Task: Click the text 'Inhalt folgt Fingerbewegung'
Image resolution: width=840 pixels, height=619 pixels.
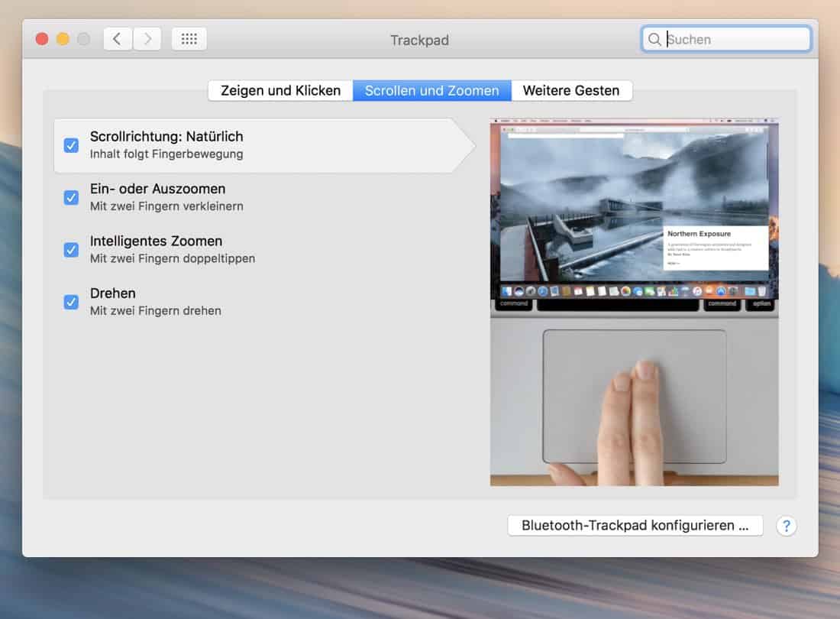Action: tap(166, 154)
